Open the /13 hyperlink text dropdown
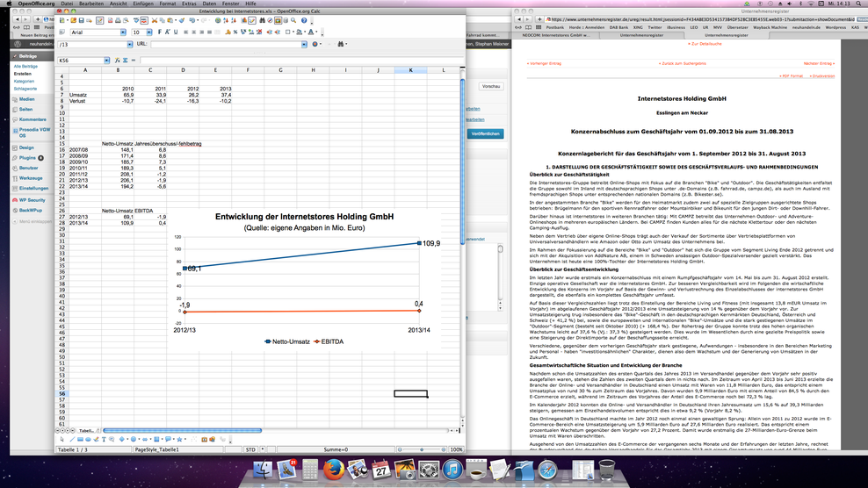The image size is (868, 488). pyautogui.click(x=129, y=44)
